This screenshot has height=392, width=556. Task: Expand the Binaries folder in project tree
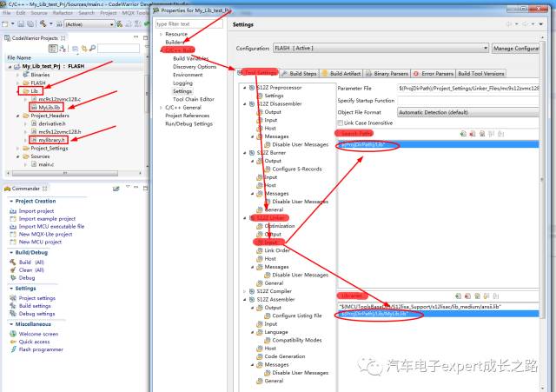17,75
